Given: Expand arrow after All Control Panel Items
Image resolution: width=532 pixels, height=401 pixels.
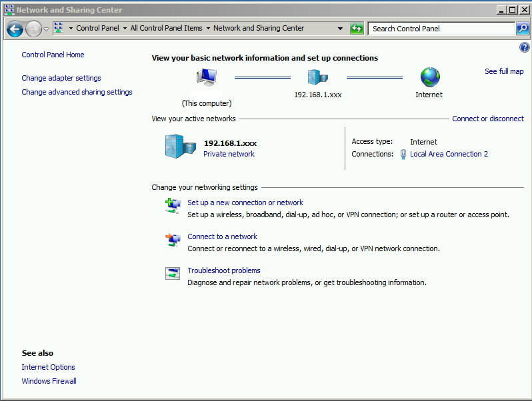Looking at the screenshot, I should [208, 29].
